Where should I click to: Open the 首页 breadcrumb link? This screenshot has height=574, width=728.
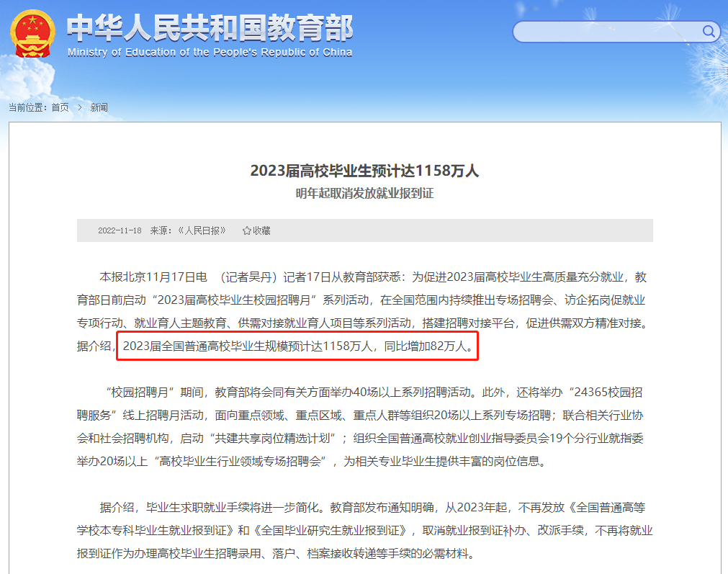(x=60, y=107)
